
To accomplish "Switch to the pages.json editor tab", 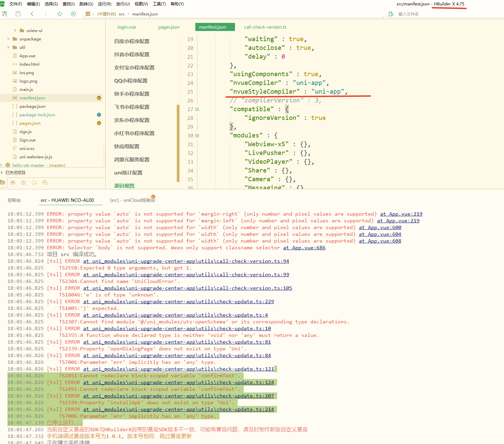I will tap(169, 27).
